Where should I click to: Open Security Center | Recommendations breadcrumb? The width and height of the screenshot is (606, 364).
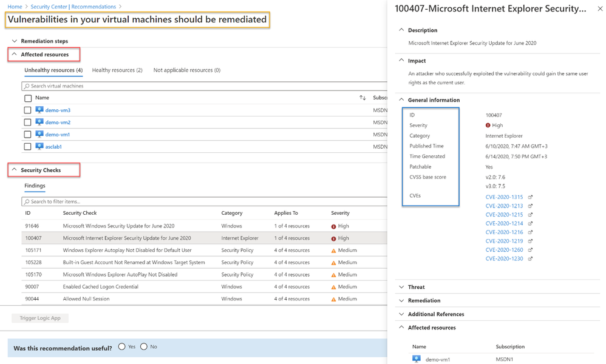73,7
